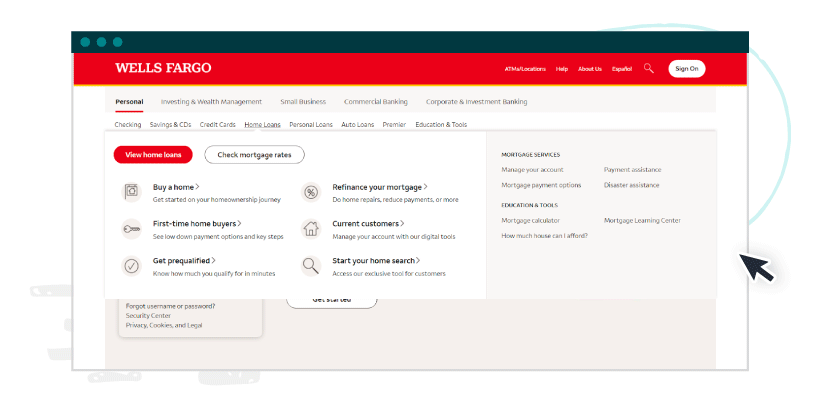Open the Savings & CDs menu
The width and height of the screenshot is (820, 404).
pyautogui.click(x=170, y=125)
